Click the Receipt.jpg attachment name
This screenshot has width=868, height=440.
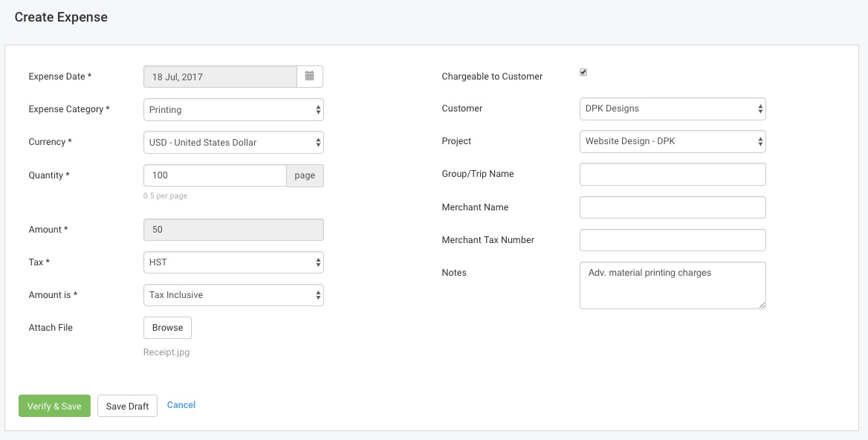(166, 352)
